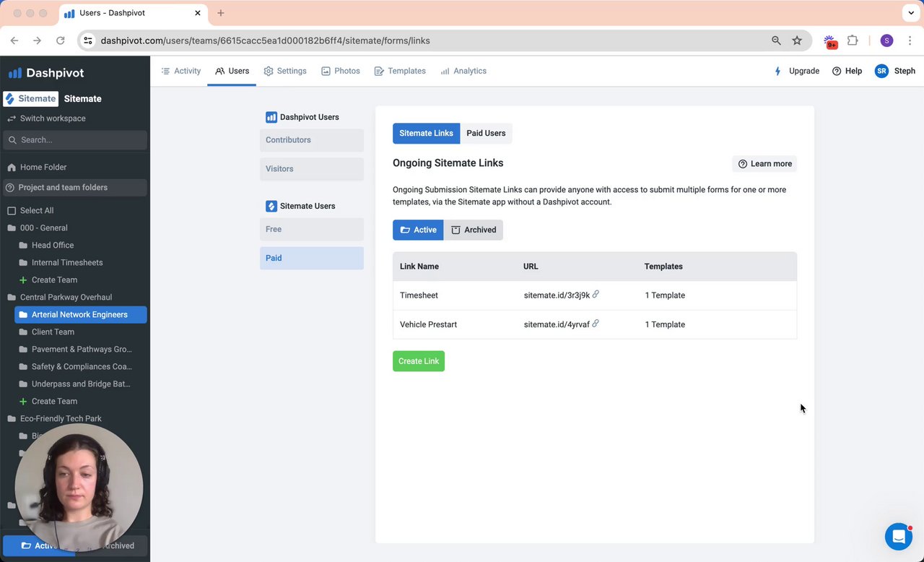Select the Sitemate Links tab
The height and width of the screenshot is (562, 924).
coord(426,133)
